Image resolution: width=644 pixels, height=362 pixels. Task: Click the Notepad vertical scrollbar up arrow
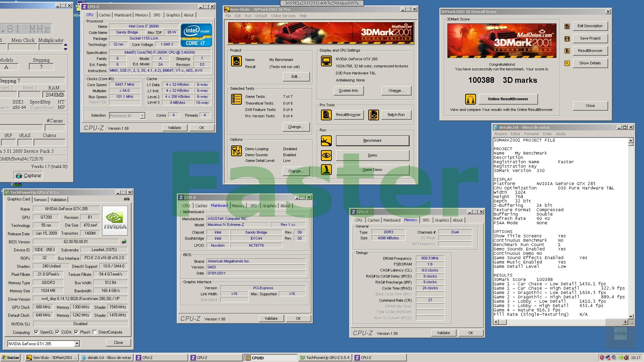[631, 141]
